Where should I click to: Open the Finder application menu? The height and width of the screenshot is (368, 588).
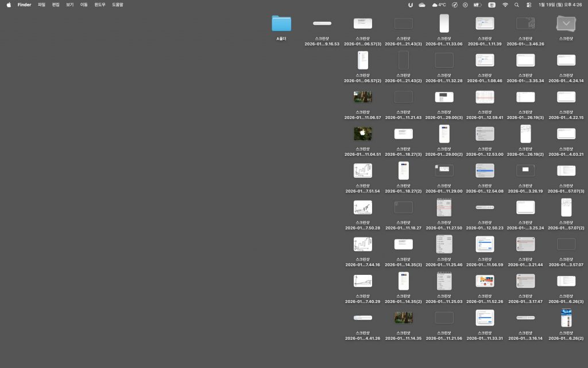point(24,5)
